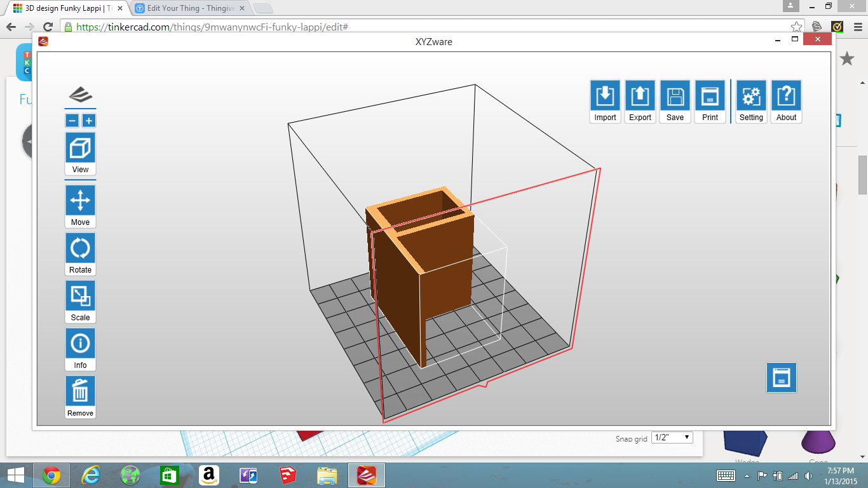Open the Windows Store from the taskbar
The height and width of the screenshot is (488, 868).
coord(170,475)
